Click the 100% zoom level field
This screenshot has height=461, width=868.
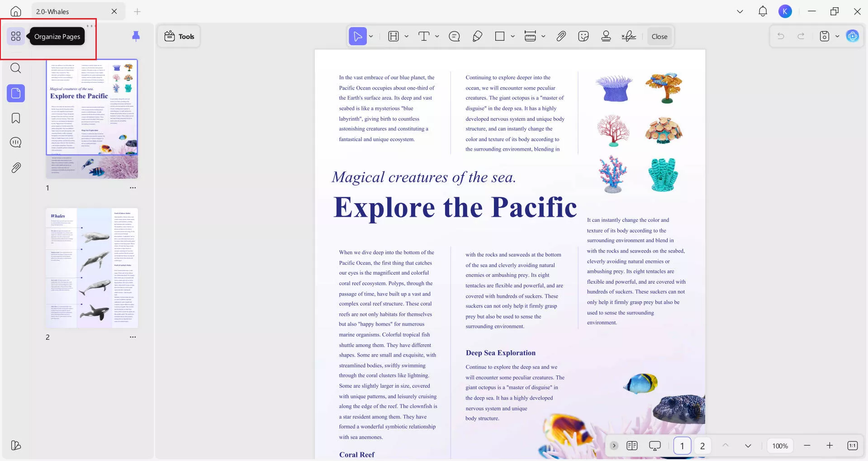point(780,446)
